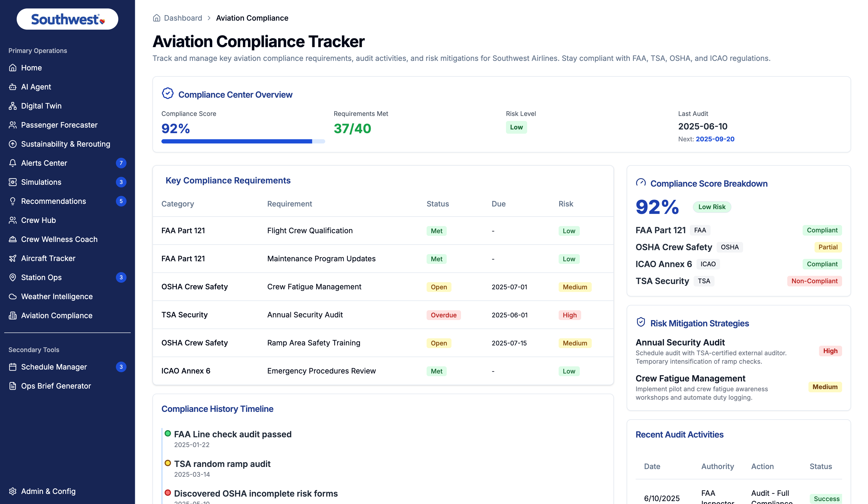Click the Aviation Compliance building icon

click(13, 316)
